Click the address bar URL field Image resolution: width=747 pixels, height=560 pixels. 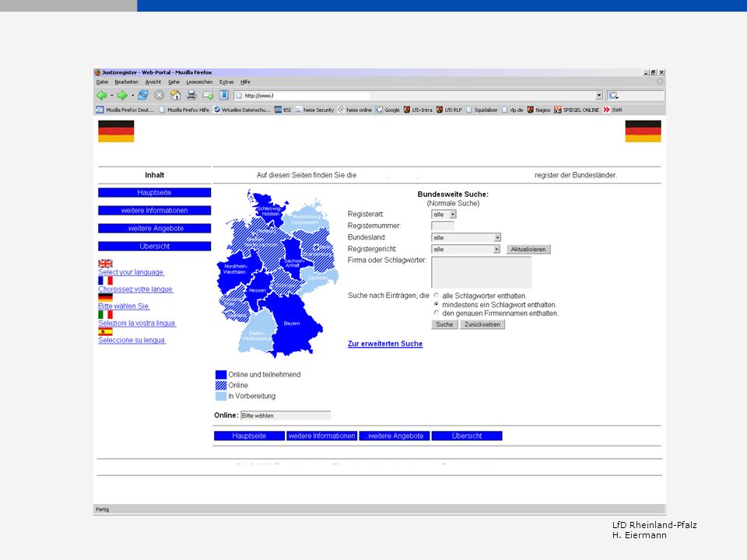click(415, 95)
